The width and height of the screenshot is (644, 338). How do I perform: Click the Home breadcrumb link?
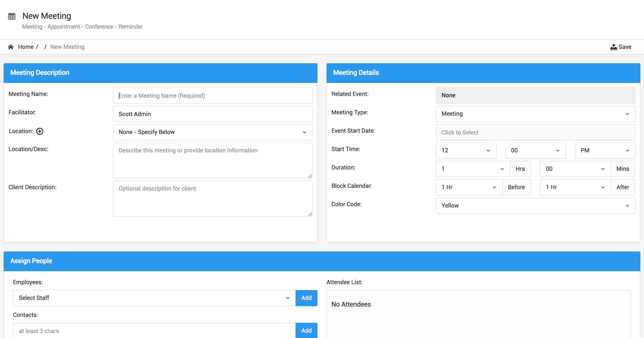click(26, 47)
